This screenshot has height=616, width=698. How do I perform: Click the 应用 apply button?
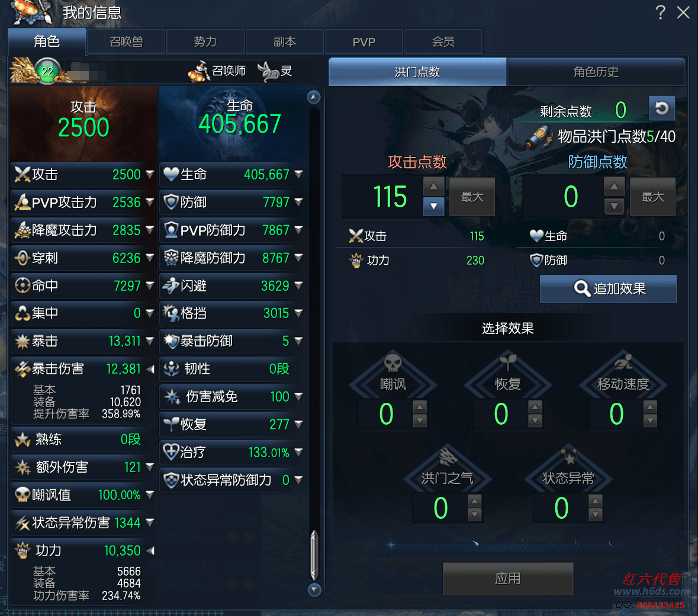(508, 578)
